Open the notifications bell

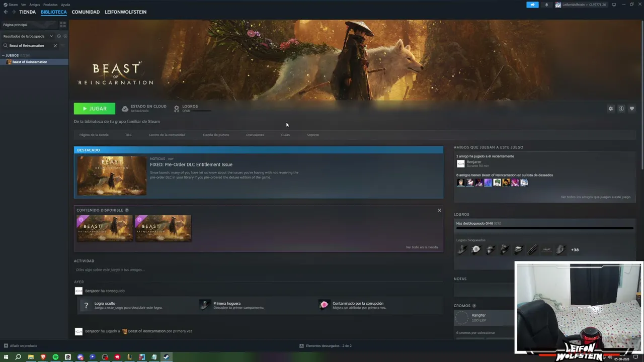(x=546, y=5)
